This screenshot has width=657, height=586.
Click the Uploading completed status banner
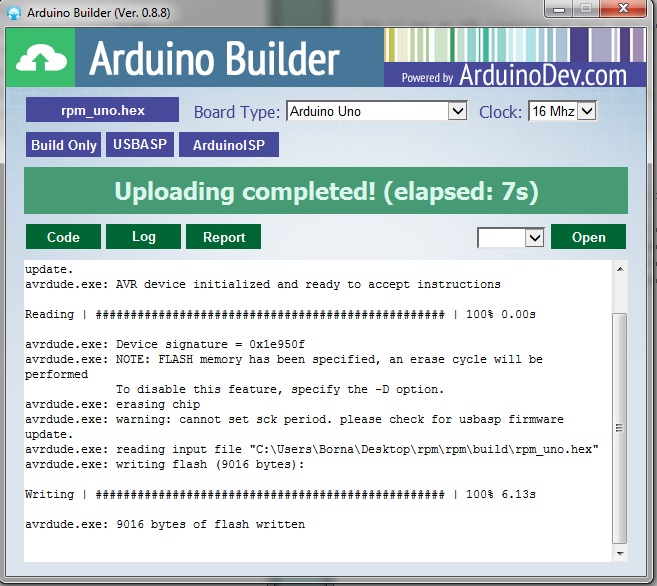point(326,191)
